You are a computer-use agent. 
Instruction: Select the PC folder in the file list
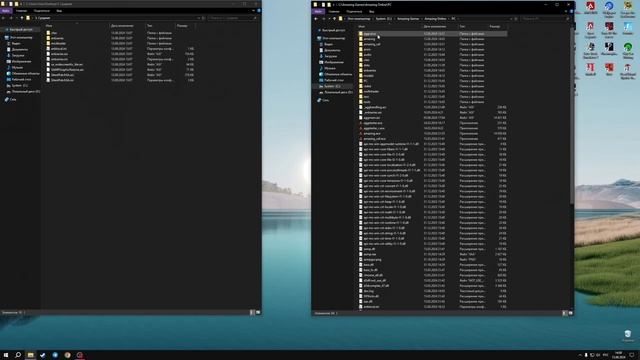[366, 81]
